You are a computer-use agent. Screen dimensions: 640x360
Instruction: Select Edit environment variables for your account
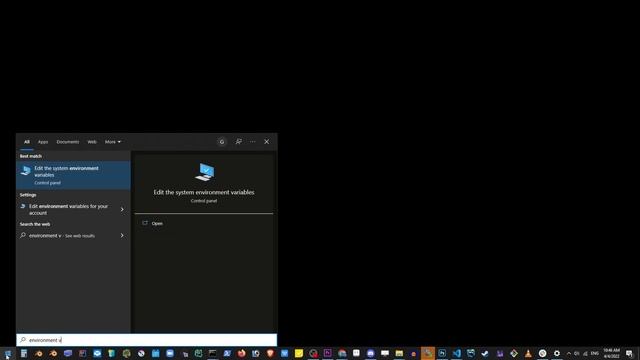pyautogui.click(x=68, y=209)
